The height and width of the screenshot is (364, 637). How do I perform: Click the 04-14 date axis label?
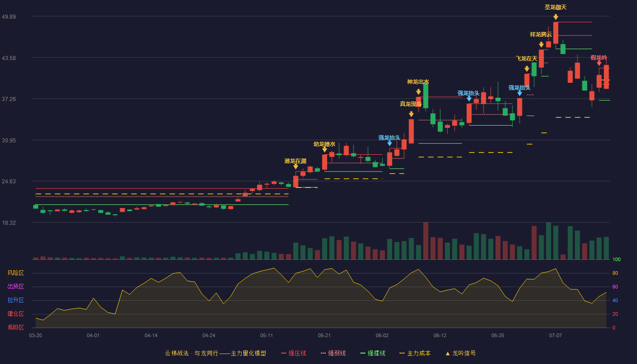pos(151,335)
